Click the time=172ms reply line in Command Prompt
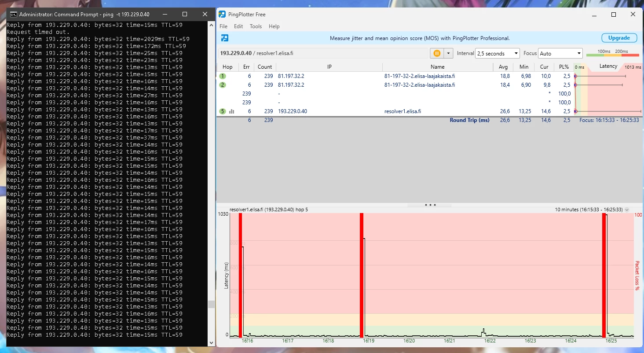The image size is (644, 353). coord(96,46)
